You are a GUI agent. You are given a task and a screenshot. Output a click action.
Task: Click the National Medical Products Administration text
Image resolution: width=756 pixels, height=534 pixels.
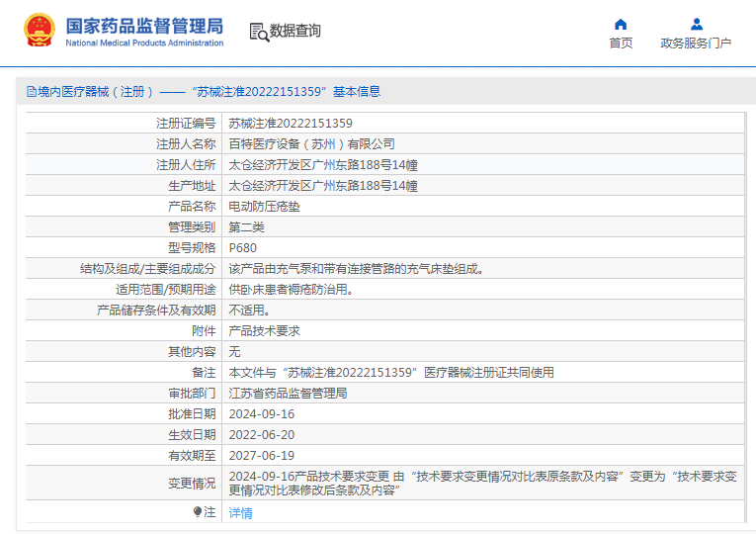[x=144, y=43]
